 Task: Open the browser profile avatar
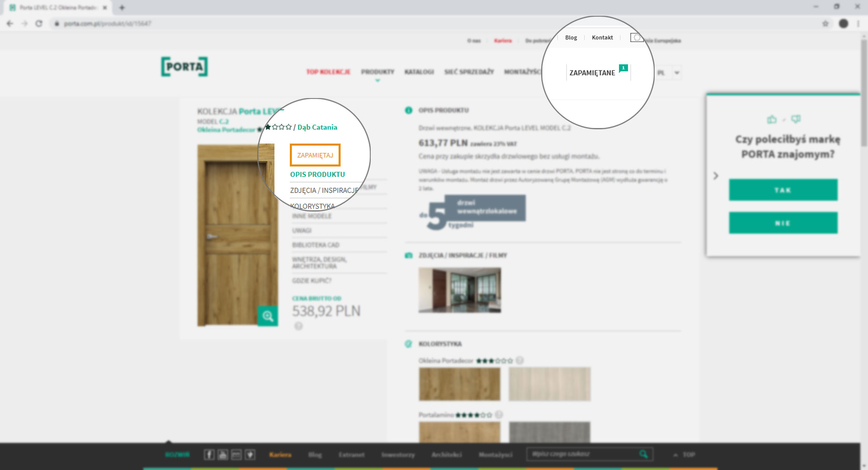pyautogui.click(x=844, y=23)
